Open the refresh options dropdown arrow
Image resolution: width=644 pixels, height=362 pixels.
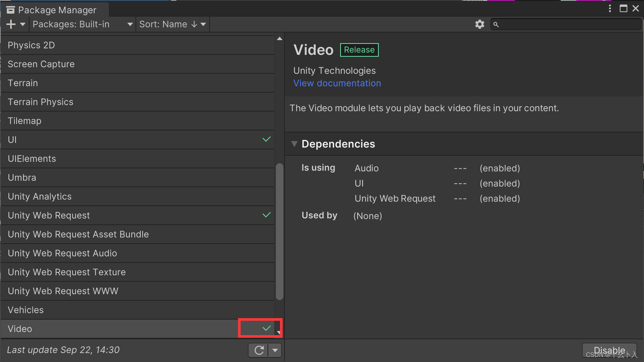pos(275,350)
